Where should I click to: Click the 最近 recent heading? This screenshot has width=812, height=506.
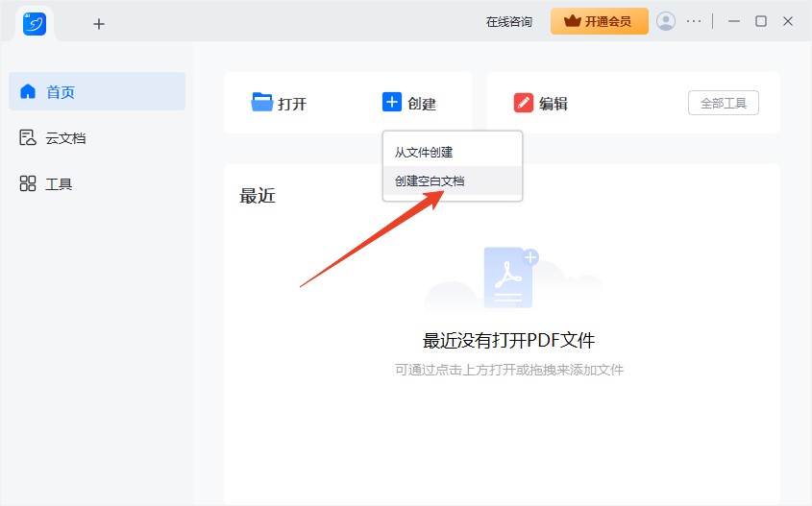pyautogui.click(x=257, y=196)
